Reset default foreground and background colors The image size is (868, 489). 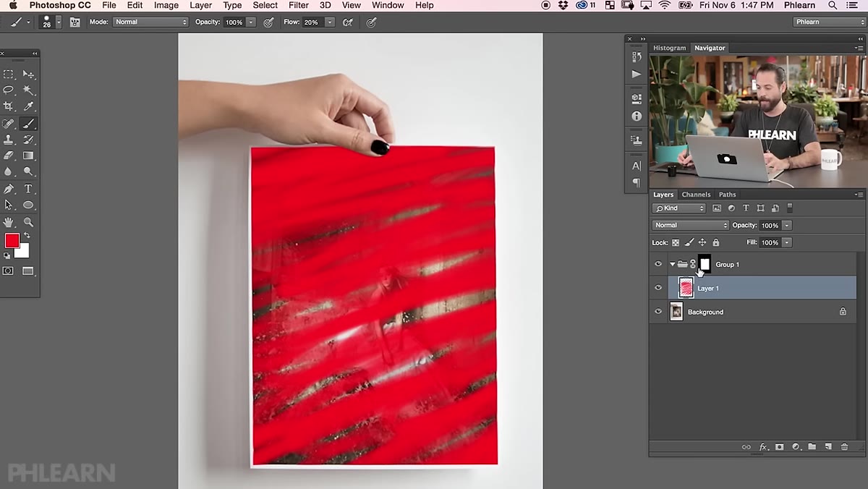[x=7, y=255]
